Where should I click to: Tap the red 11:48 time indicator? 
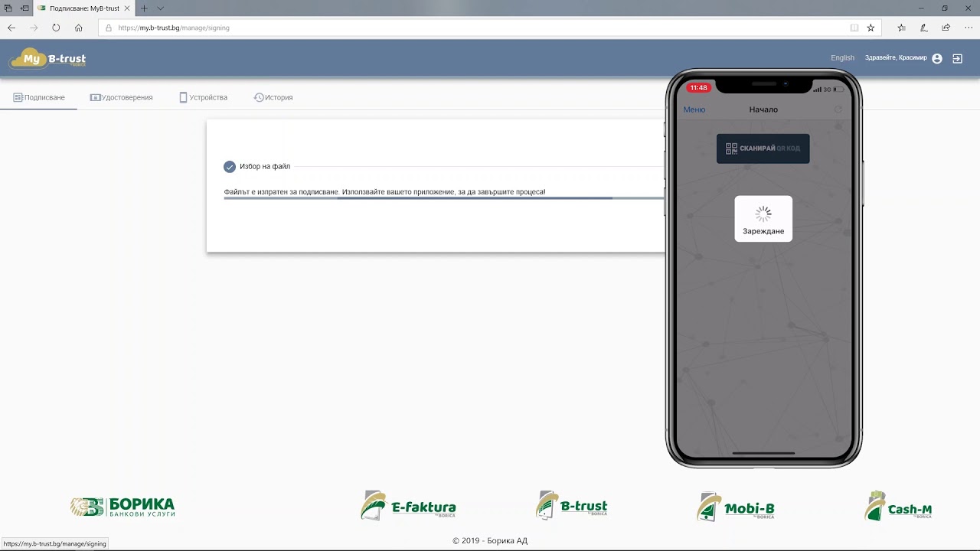[698, 88]
